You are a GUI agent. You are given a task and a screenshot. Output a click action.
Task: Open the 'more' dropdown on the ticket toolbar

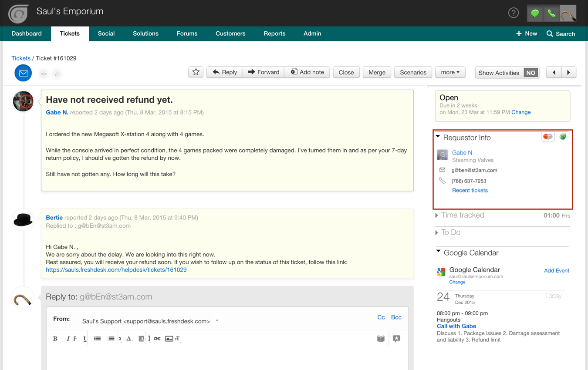(x=450, y=72)
